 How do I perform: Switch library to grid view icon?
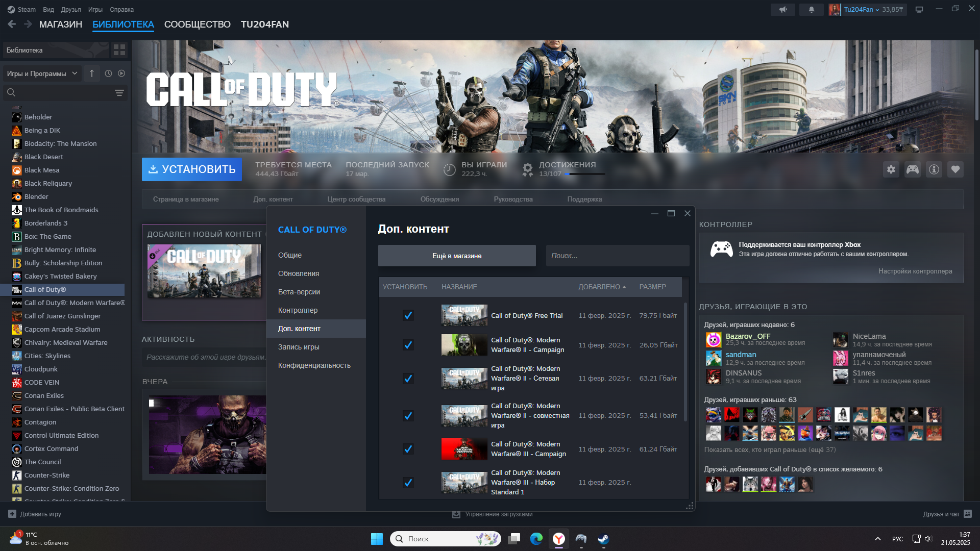point(119,50)
